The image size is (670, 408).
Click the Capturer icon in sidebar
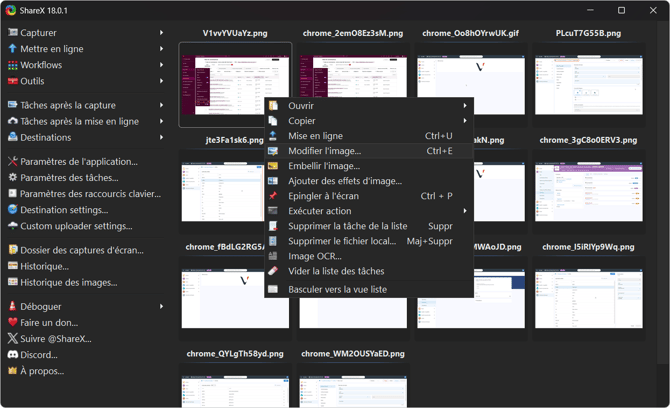[x=13, y=32]
